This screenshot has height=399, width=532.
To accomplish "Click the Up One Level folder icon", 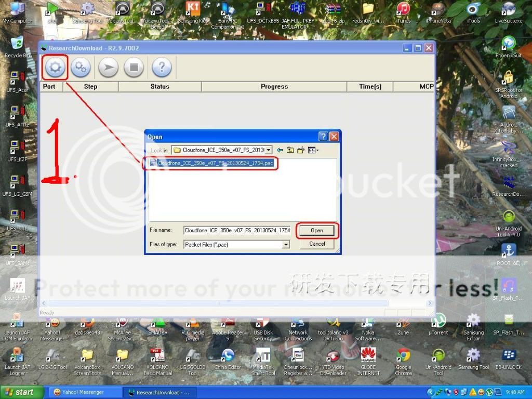I will [x=290, y=150].
